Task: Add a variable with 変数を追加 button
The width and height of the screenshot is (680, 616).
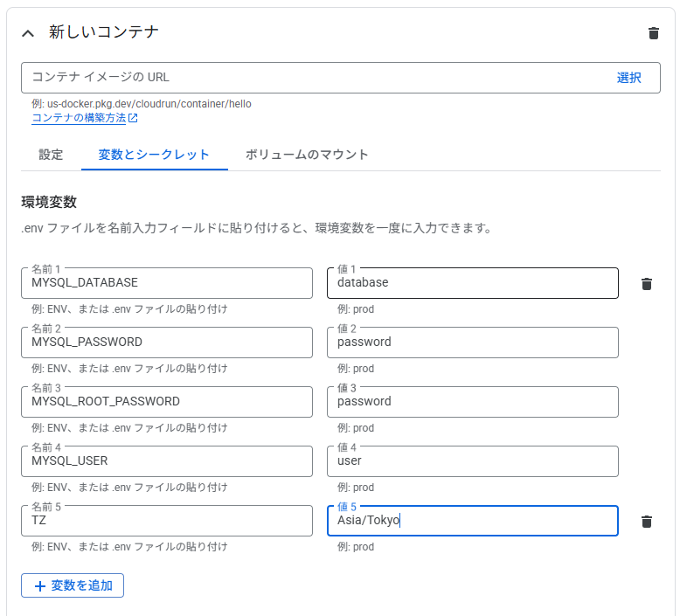Action: point(73,585)
